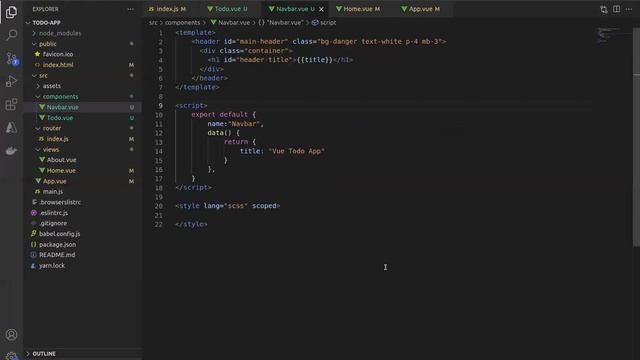Click the style lang="scss" scoped line

pos(228,206)
